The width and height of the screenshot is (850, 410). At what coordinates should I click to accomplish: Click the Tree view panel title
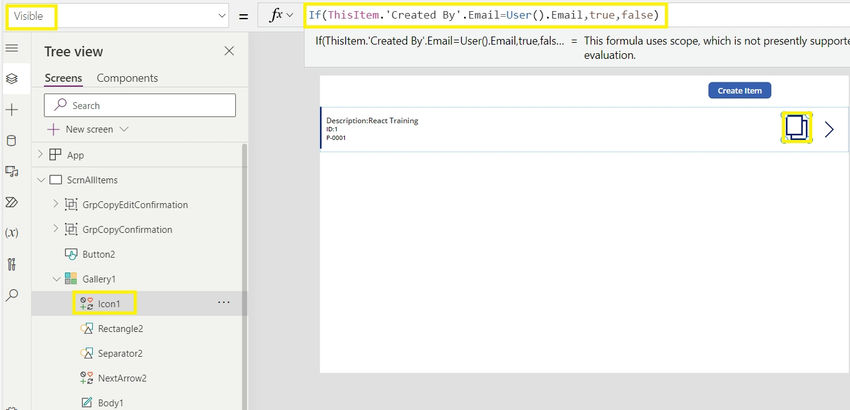[x=74, y=52]
